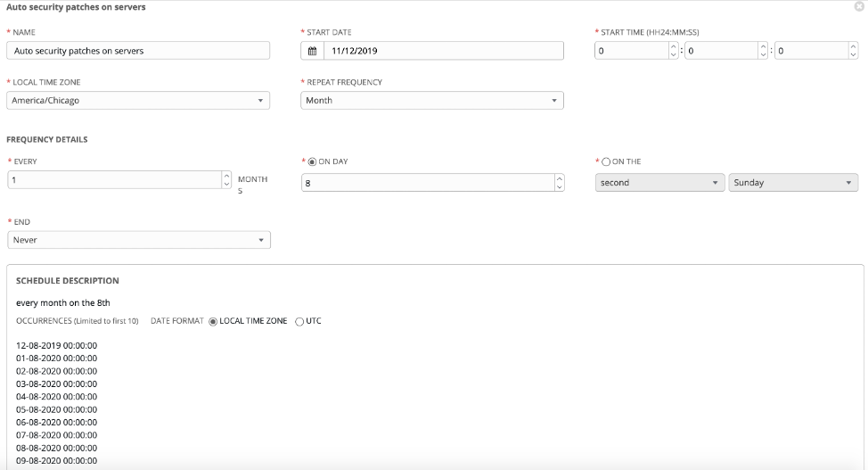
Task: Choose Local Time Zone date format
Action: [x=213, y=321]
